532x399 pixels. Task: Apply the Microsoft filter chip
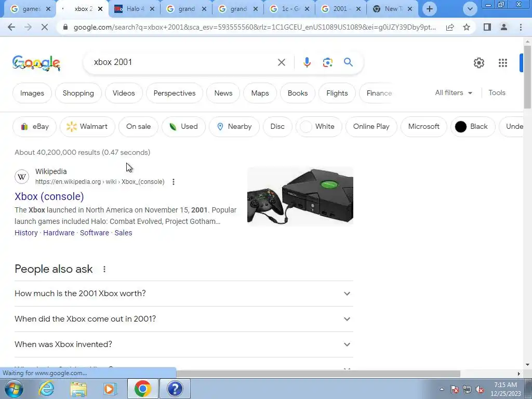(424, 127)
